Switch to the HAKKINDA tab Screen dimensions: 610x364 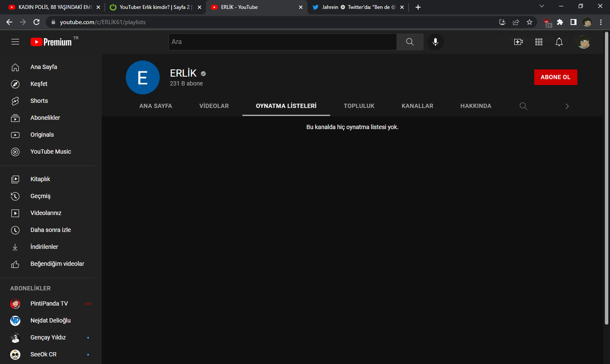(x=476, y=106)
